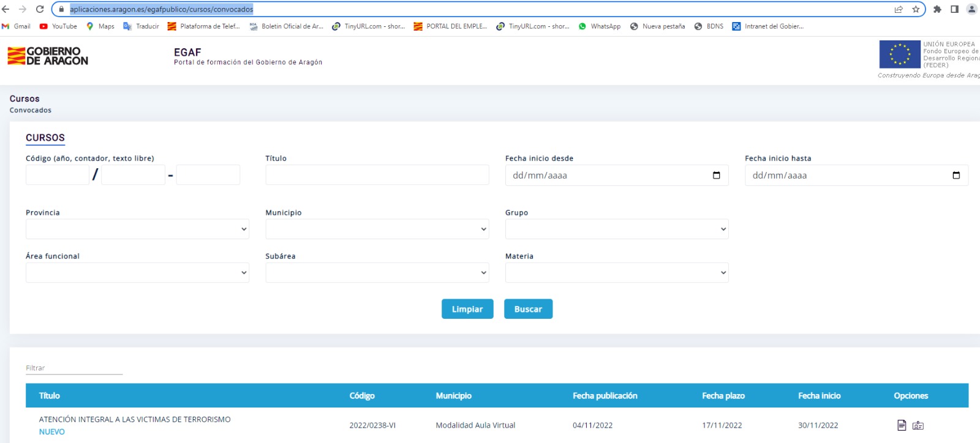Open the Área funcional dropdown
Screen dimensions: 980x443
(137, 273)
